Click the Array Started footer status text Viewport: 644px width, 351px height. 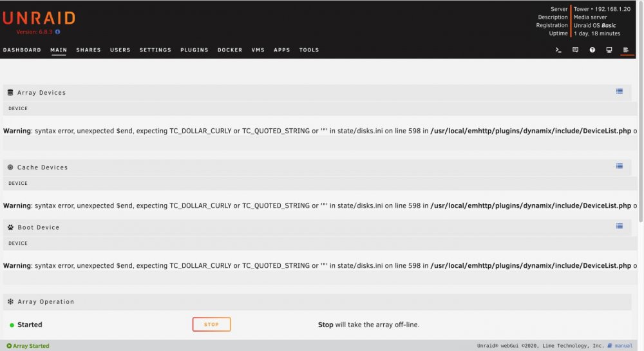31,346
